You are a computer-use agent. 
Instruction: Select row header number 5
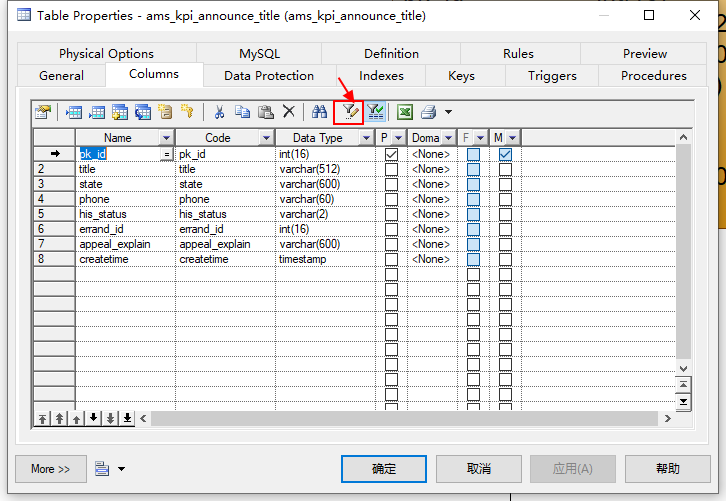coord(54,214)
